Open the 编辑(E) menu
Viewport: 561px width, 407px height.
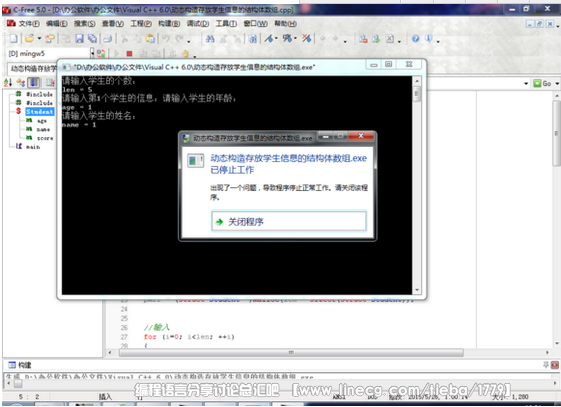click(x=57, y=24)
